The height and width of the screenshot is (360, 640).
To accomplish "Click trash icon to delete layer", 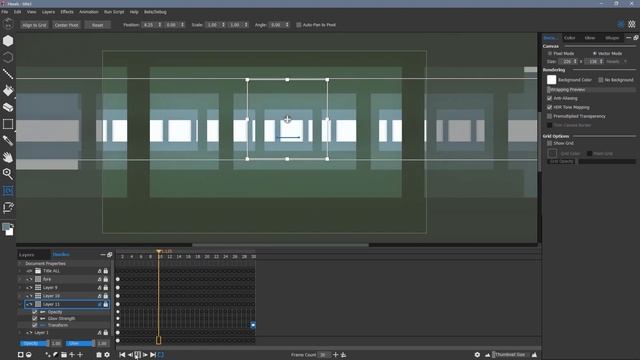I will [x=98, y=355].
